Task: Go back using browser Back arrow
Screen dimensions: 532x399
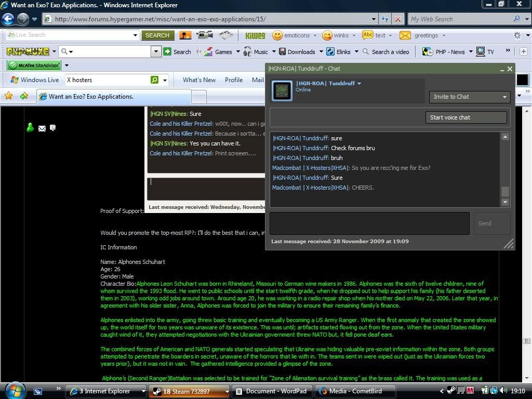Action: (x=8, y=19)
